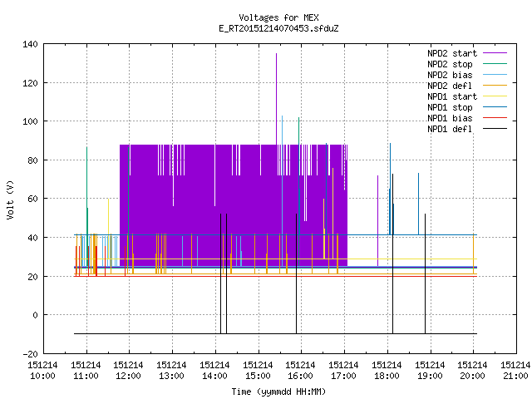Click the -20 y-axis tick label
The image size is (532, 399).
pyautogui.click(x=31, y=354)
